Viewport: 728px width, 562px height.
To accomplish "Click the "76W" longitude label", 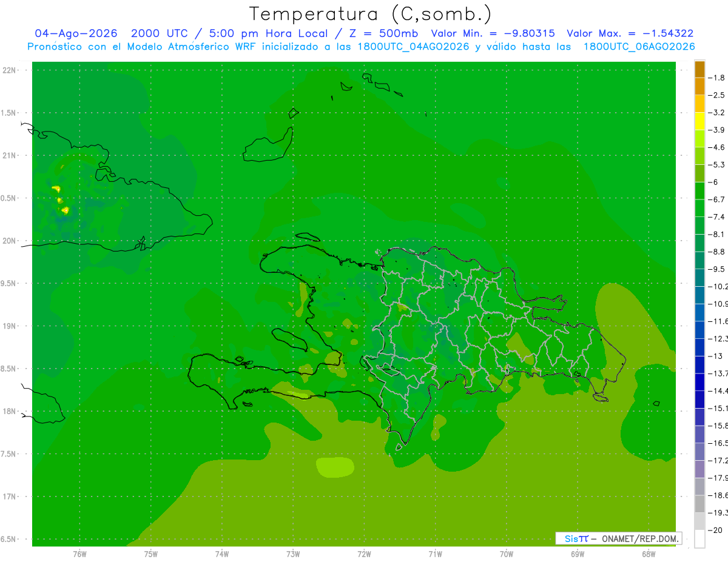I will pos(79,554).
